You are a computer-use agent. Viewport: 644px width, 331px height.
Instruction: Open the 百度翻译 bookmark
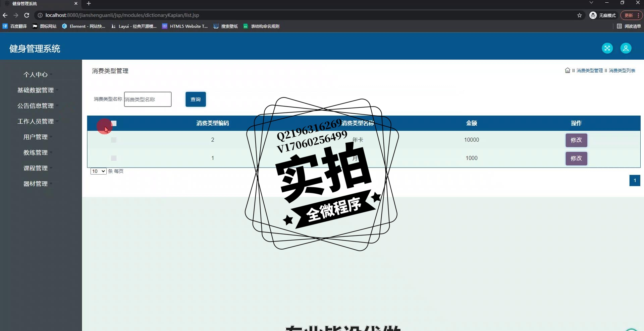(x=15, y=26)
